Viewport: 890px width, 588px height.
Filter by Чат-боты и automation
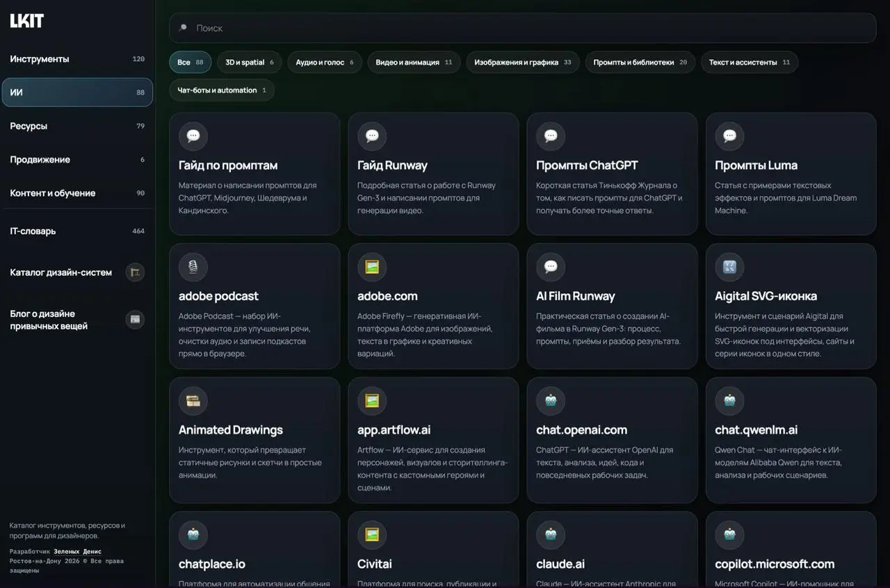(222, 90)
